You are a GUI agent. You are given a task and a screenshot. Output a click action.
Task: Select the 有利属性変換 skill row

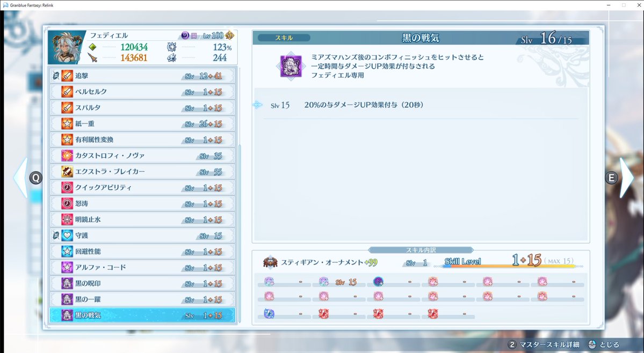(142, 140)
